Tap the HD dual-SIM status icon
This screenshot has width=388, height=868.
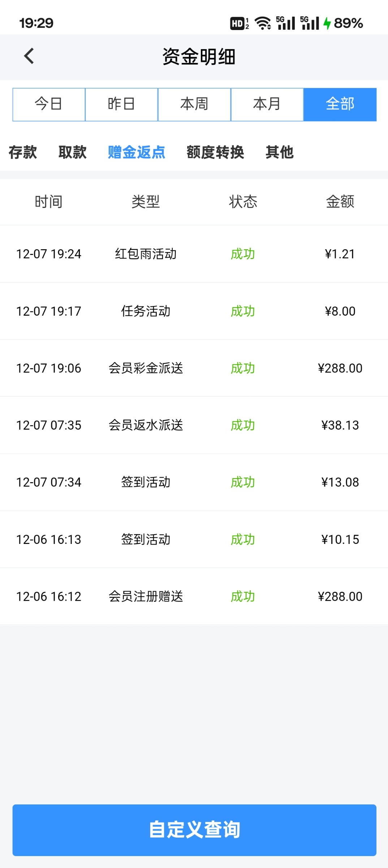239,23
